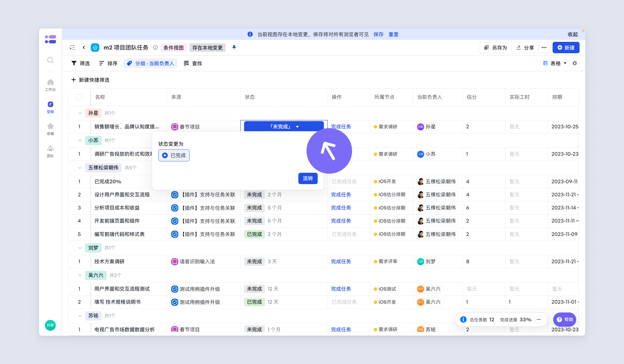Image resolution: width=624 pixels, height=364 pixels.
Task: Click 保存 to save view changes
Action: click(x=378, y=34)
